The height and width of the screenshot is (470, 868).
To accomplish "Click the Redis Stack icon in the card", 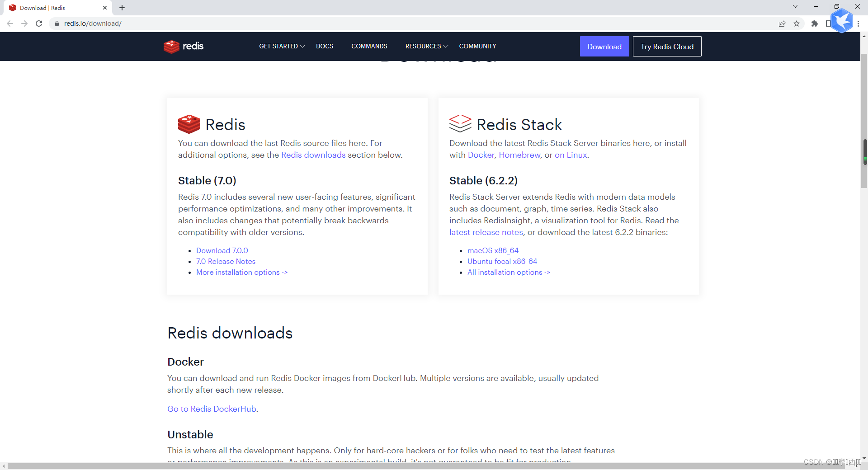I will coord(460,123).
